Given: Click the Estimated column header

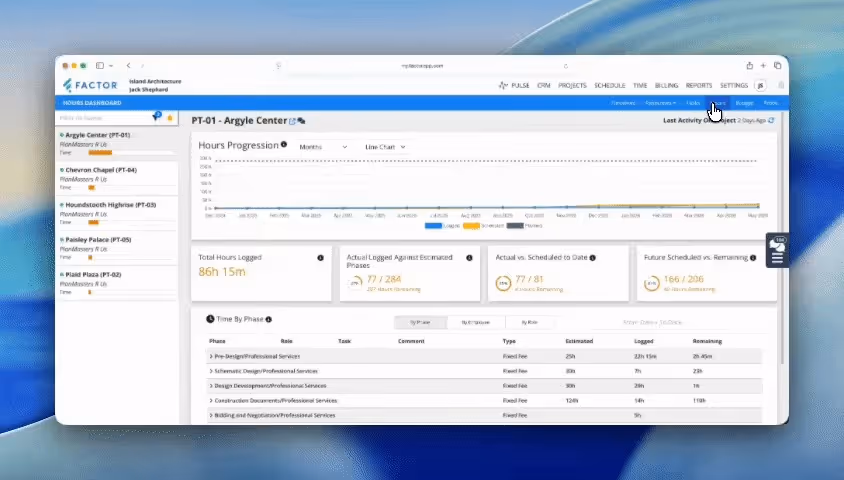Looking at the screenshot, I should pos(579,341).
